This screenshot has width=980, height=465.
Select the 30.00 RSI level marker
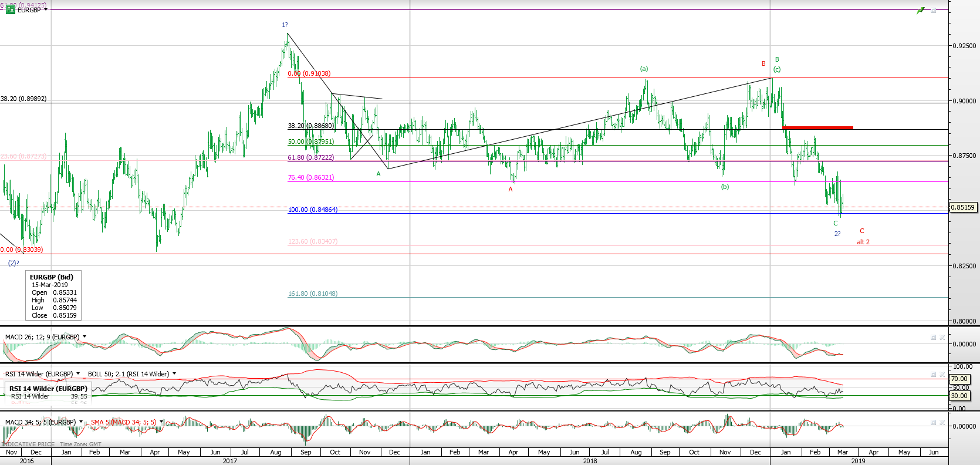(x=959, y=396)
